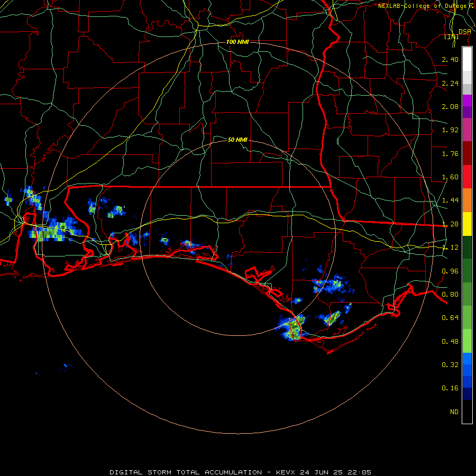Viewport: 476px width, 476px height.
Task: Select the navy swatch beside 0.16
Action: click(467, 394)
